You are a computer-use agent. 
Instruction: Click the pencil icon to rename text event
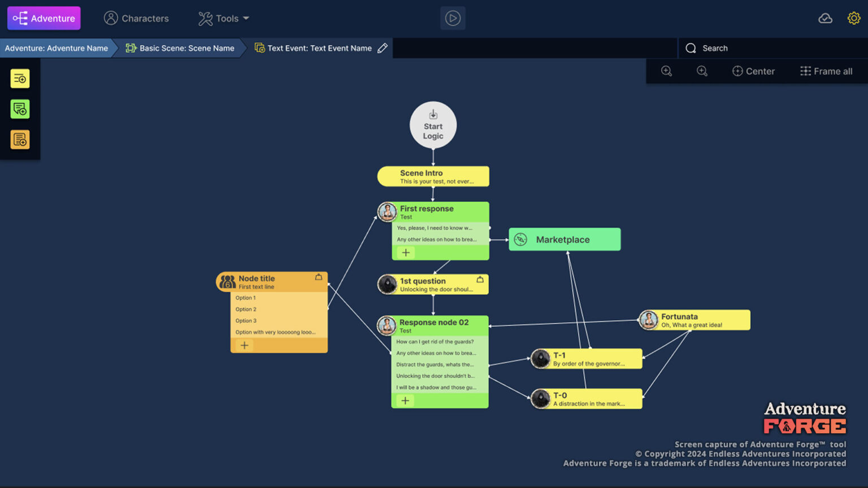383,49
